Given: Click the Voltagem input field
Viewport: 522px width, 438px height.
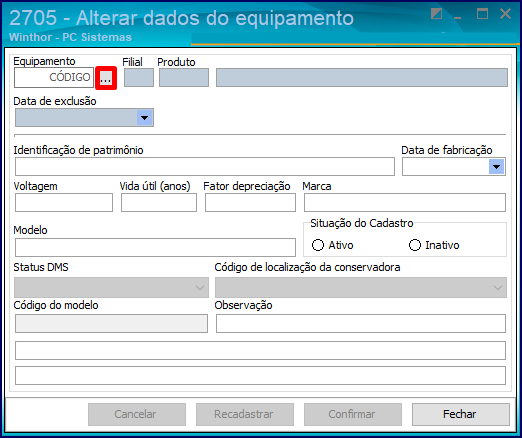Looking at the screenshot, I should click(x=64, y=203).
